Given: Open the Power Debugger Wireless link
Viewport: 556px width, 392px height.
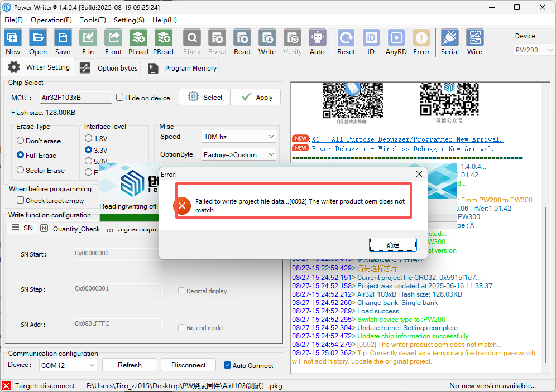Looking at the screenshot, I should (x=403, y=149).
